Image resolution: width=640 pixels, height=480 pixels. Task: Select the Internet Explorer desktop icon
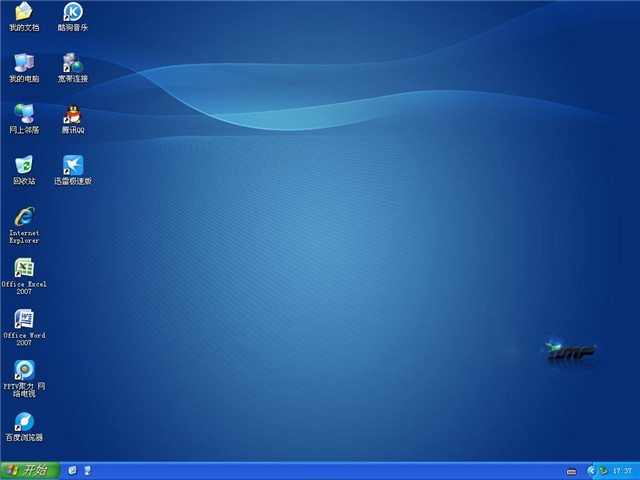(x=24, y=225)
